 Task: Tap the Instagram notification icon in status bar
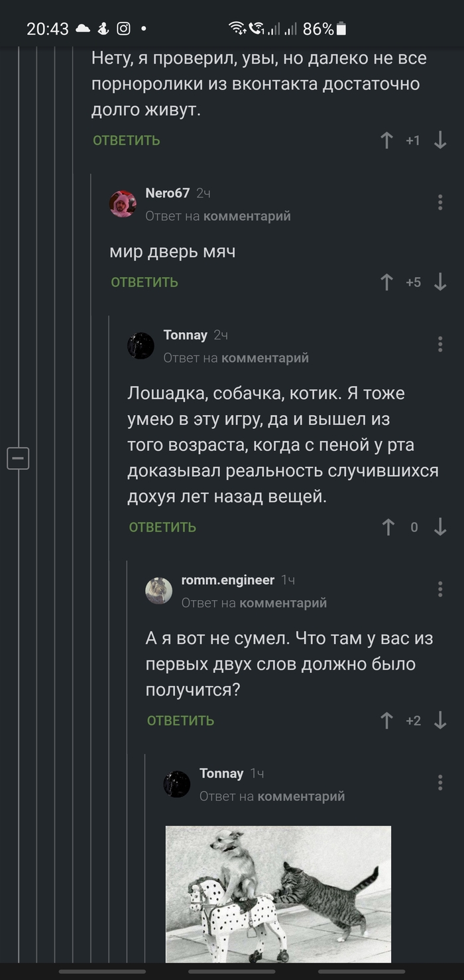(x=123, y=29)
